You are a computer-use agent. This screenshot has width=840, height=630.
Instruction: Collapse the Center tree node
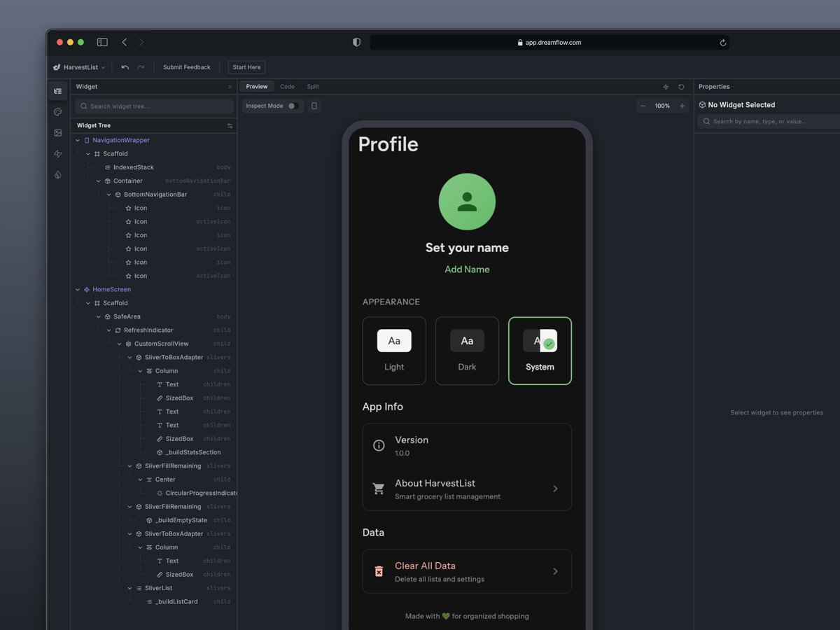click(x=141, y=479)
